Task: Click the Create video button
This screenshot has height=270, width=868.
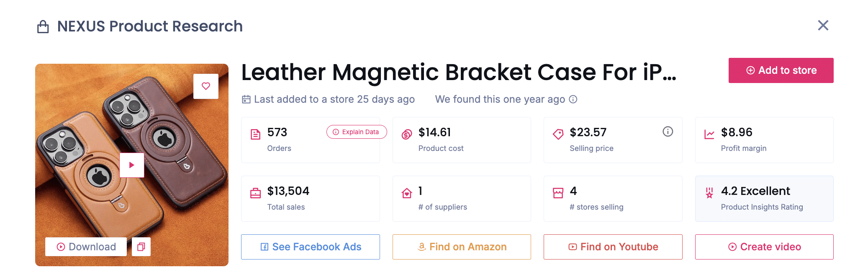Action: 764,247
